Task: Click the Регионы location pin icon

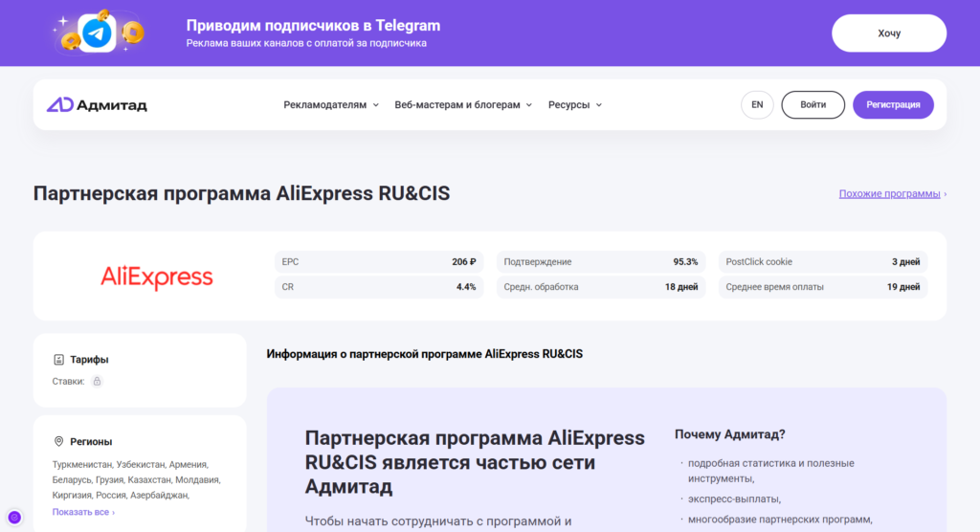Action: point(58,441)
